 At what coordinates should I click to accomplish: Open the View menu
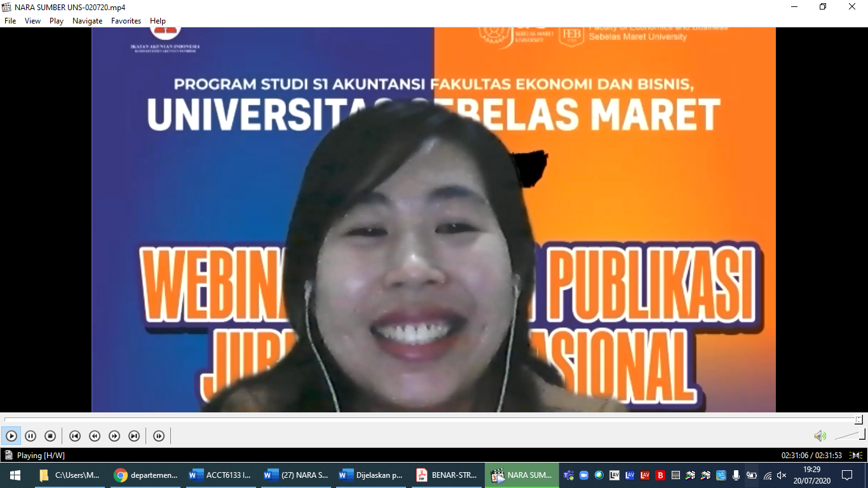point(32,21)
